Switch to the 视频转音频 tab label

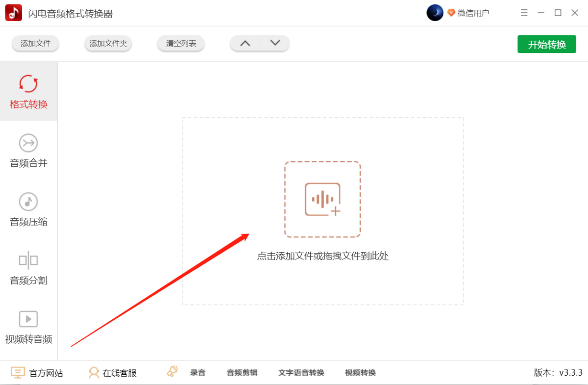28,339
